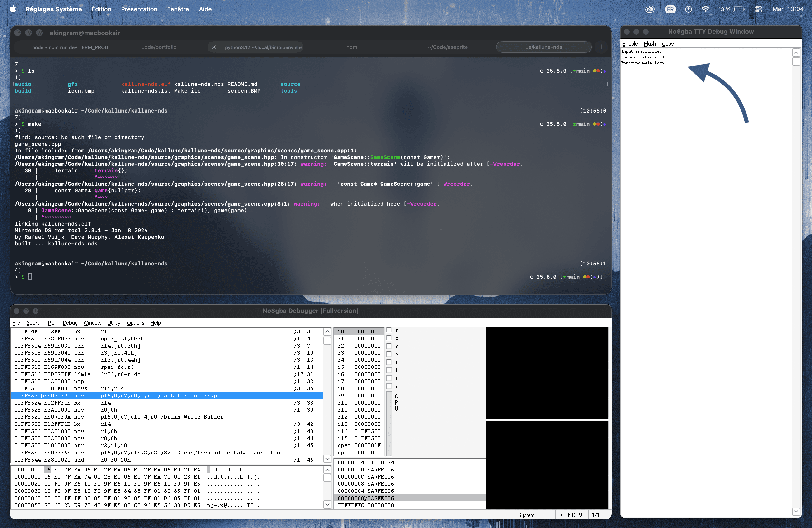812x528 pixels.
Task: Select the r0 register value field
Action: (x=367, y=331)
